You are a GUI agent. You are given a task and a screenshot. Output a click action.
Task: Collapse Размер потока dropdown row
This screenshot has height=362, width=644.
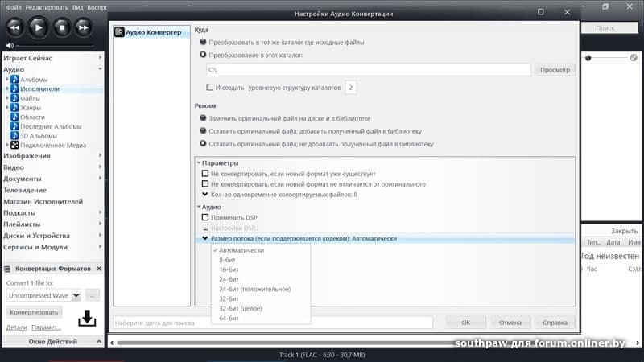point(205,238)
